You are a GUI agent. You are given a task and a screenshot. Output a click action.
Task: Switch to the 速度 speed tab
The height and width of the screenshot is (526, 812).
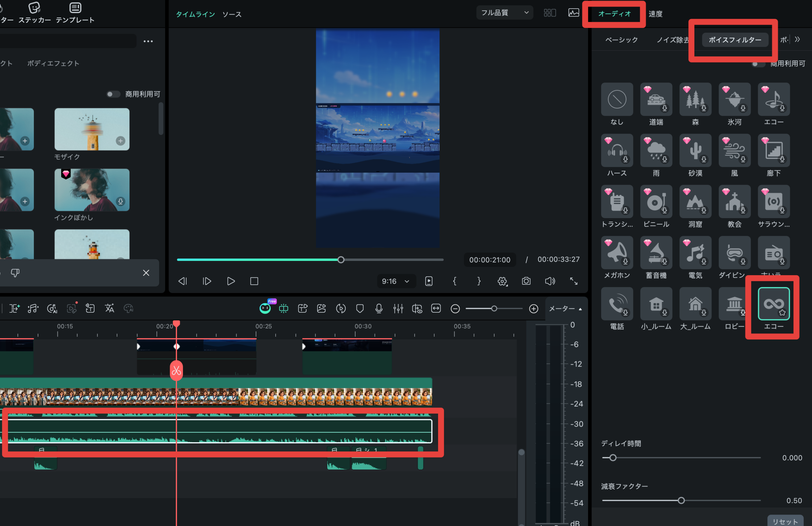coord(655,14)
